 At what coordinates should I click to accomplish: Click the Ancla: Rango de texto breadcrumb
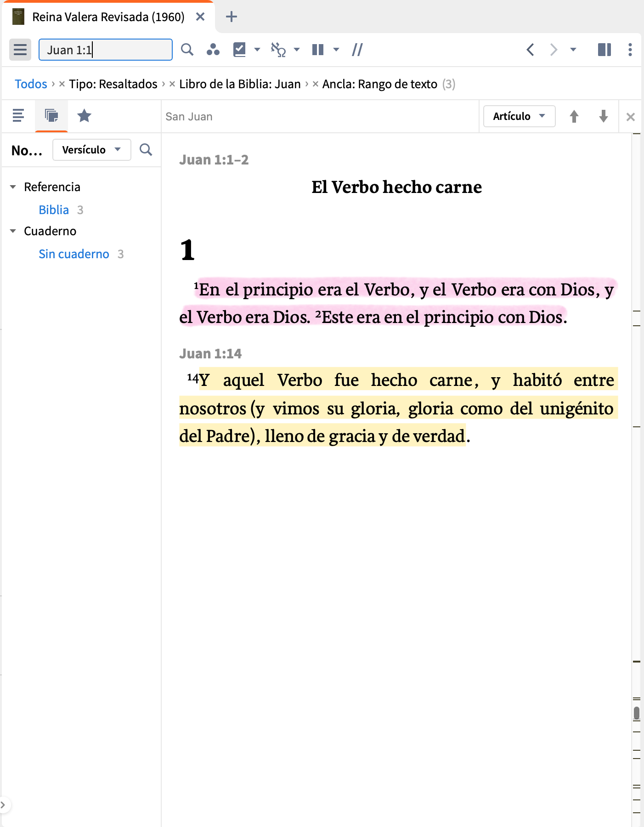[x=380, y=84]
